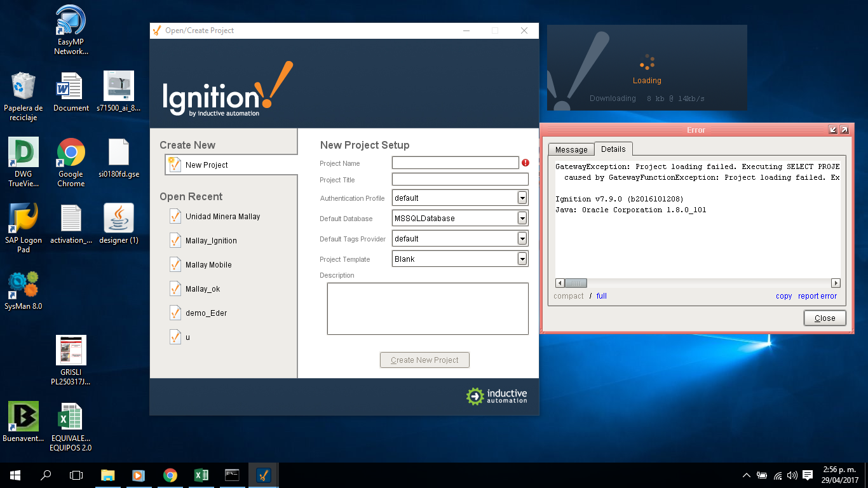The image size is (868, 488).
Task: Click the taskbar search magnifier
Action: click(x=46, y=475)
